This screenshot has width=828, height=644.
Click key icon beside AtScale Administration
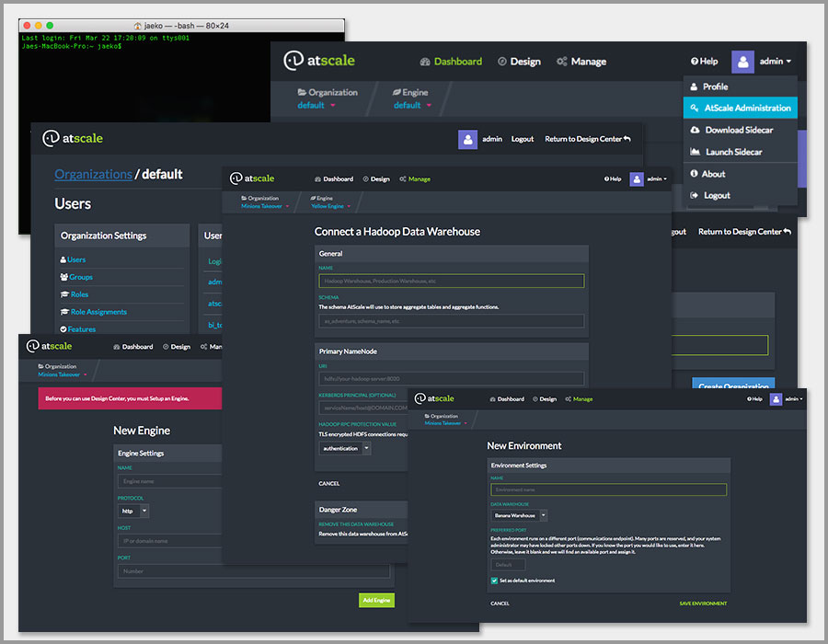[695, 108]
